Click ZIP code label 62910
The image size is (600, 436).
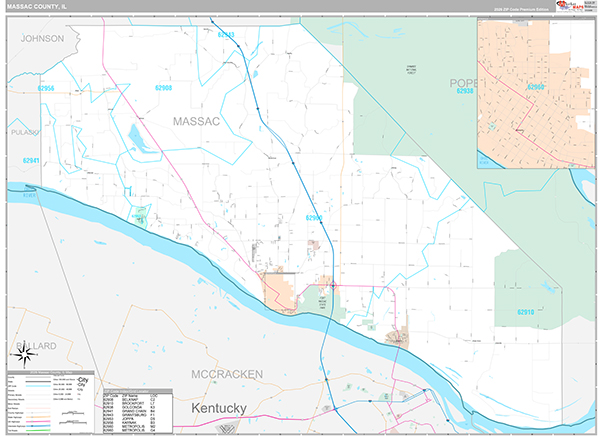coord(525,312)
